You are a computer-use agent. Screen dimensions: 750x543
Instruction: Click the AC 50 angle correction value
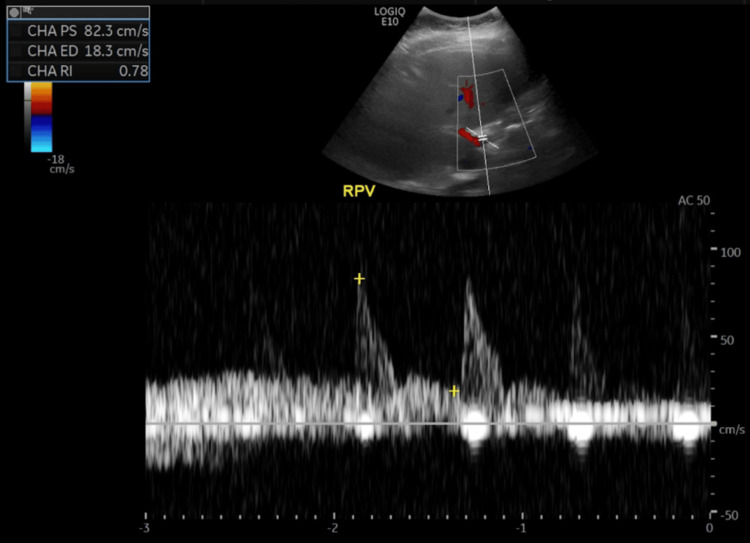click(x=694, y=201)
